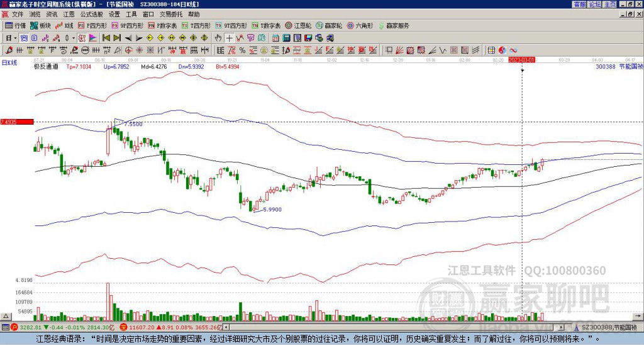Screen dimensions: 644x345
Task: Restore the inner chart window
Action: [x=631, y=14]
